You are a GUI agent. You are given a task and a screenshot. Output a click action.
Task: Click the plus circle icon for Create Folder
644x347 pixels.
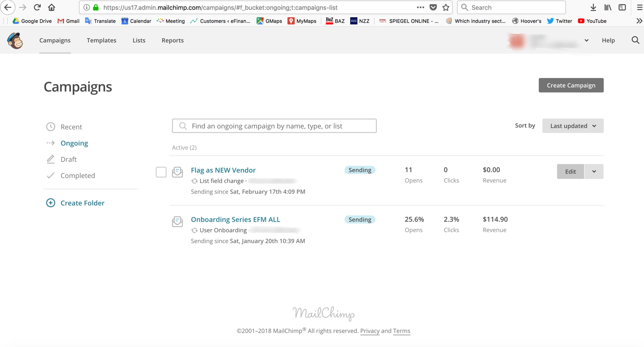pyautogui.click(x=51, y=203)
